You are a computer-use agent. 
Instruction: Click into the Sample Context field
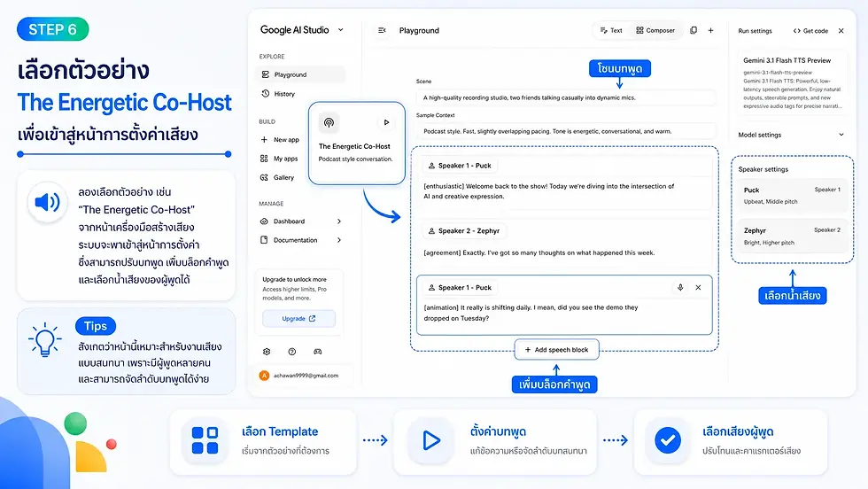[566, 131]
